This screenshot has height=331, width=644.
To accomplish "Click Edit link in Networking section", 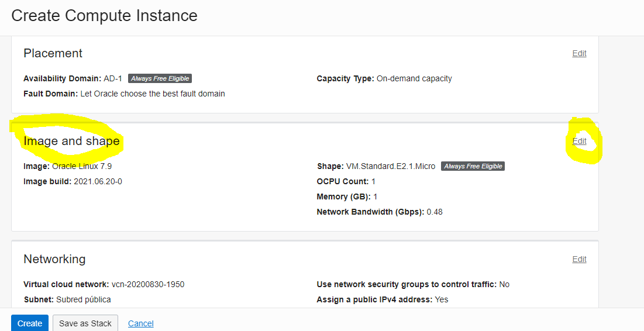I will tap(579, 259).
